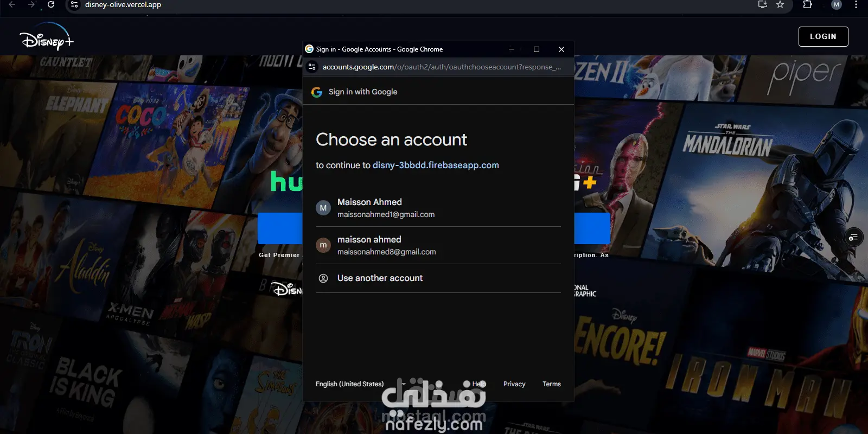Click the "Choose an account" heading

click(391, 140)
